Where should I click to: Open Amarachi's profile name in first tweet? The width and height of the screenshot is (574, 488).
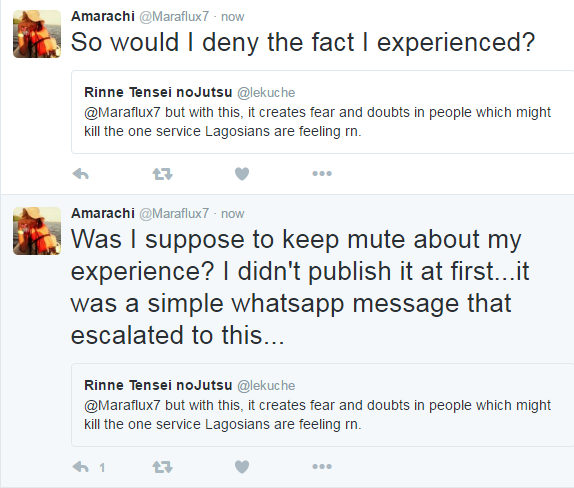point(103,16)
